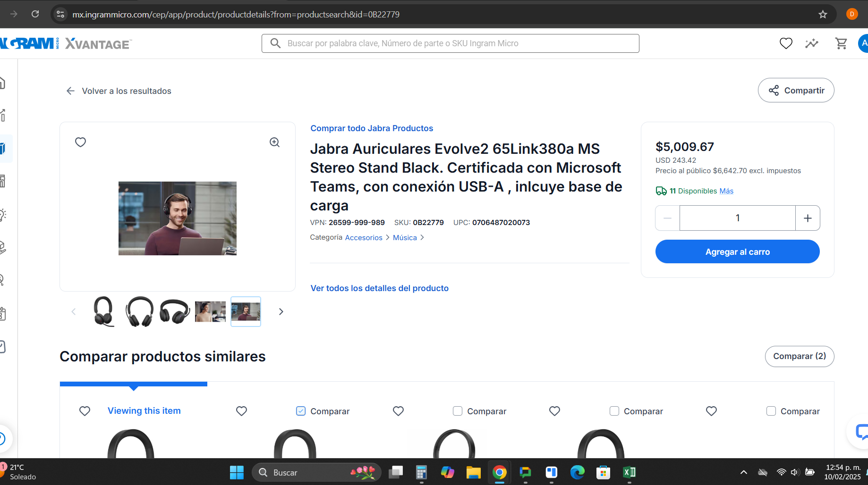Image resolution: width=868 pixels, height=485 pixels.
Task: Click the quantity input field
Action: [737, 218]
